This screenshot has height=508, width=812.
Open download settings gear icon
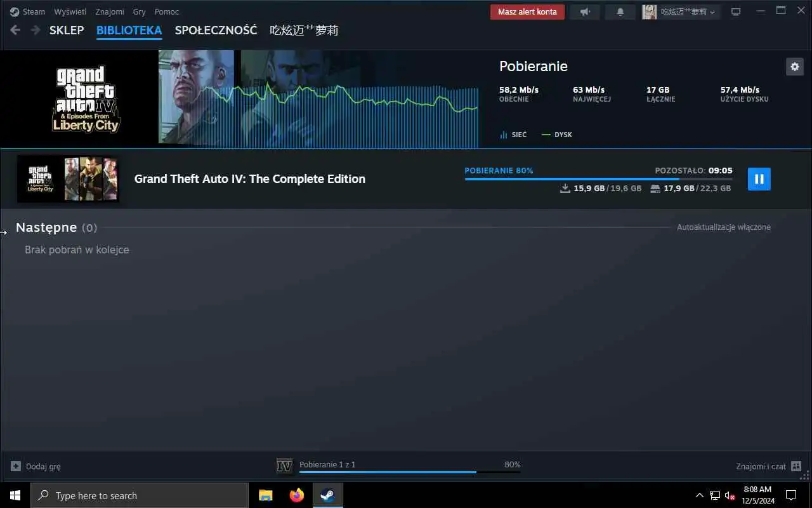coord(795,66)
